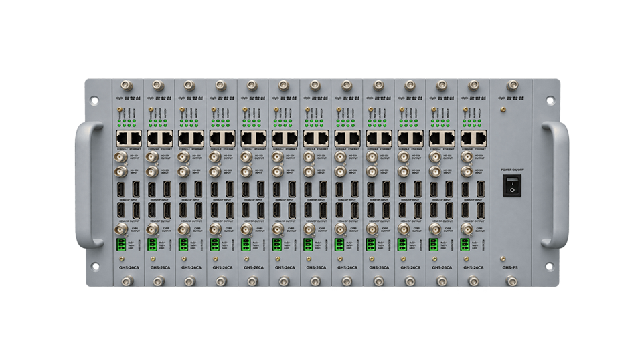Image resolution: width=644 pixels, height=361 pixels.
Task: Click ETHERNET port on card beside power module
Action: click(x=479, y=138)
